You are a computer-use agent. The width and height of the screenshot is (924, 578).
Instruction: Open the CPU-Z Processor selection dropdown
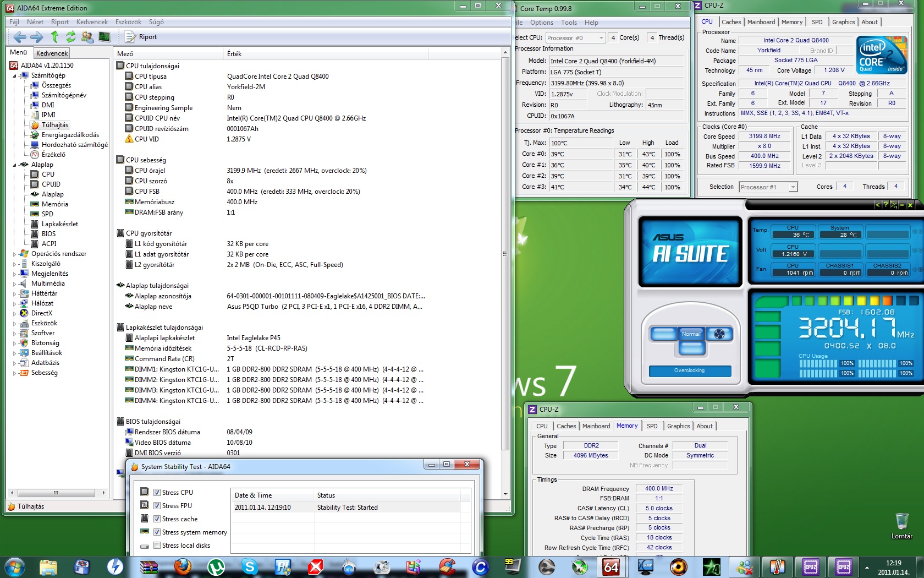(x=768, y=187)
